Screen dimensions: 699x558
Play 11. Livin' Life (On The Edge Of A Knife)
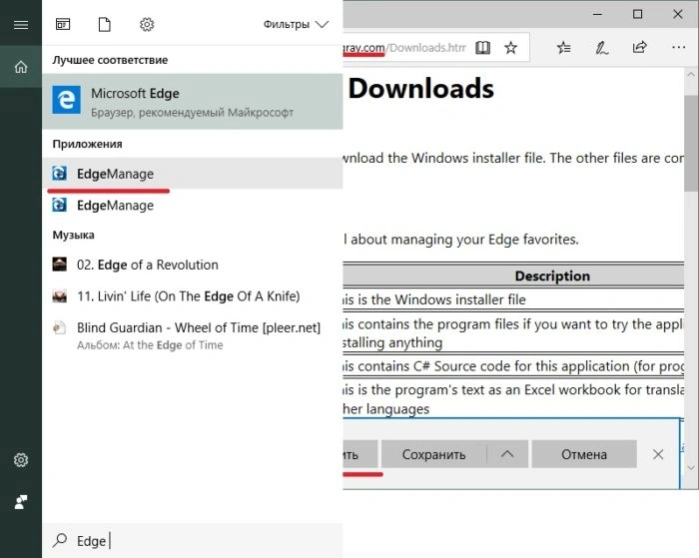tap(193, 296)
